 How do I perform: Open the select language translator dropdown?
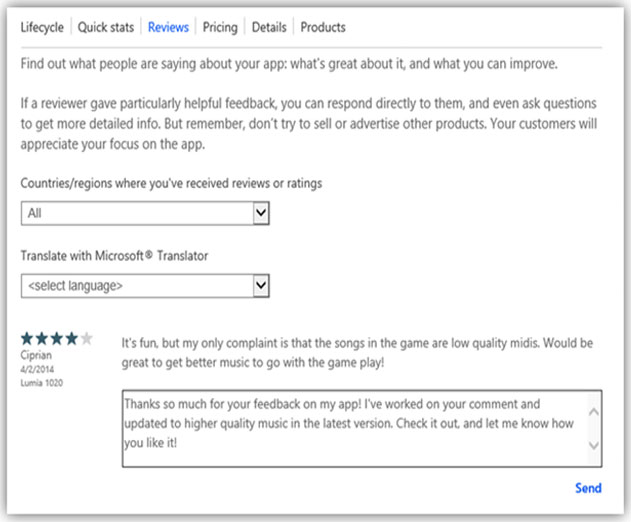point(145,286)
